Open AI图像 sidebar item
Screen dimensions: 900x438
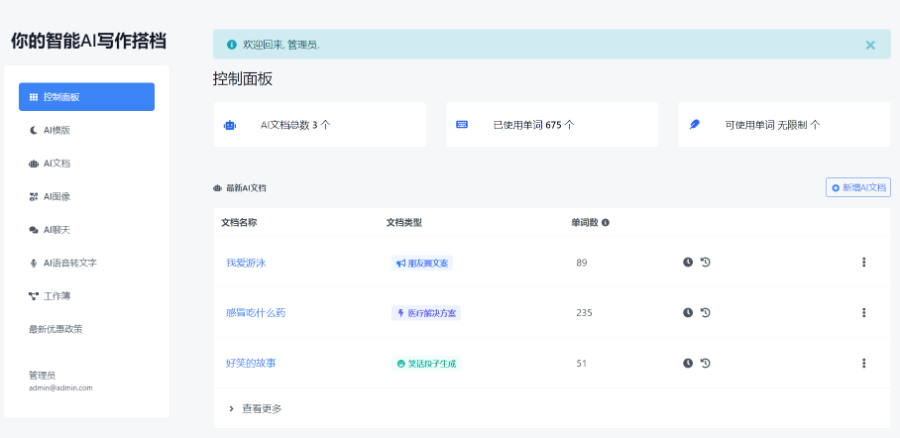pyautogui.click(x=57, y=197)
